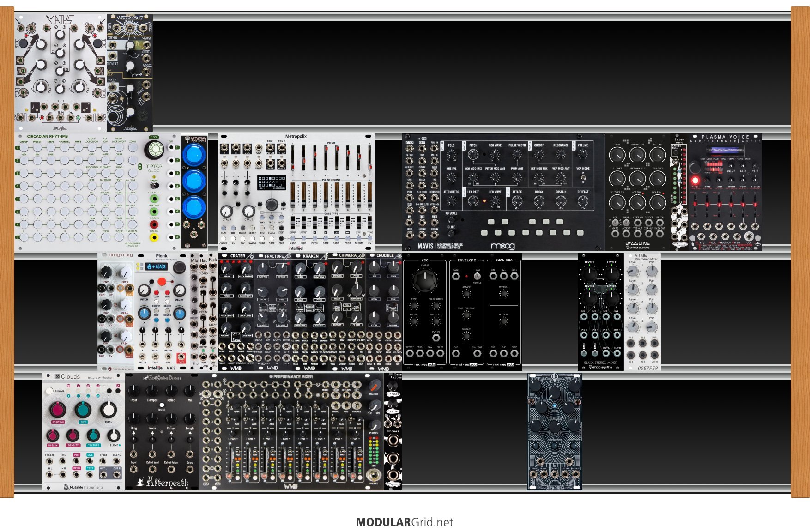Click the Bassline RESONANCE knob
This screenshot has width=810, height=532.
(637, 178)
